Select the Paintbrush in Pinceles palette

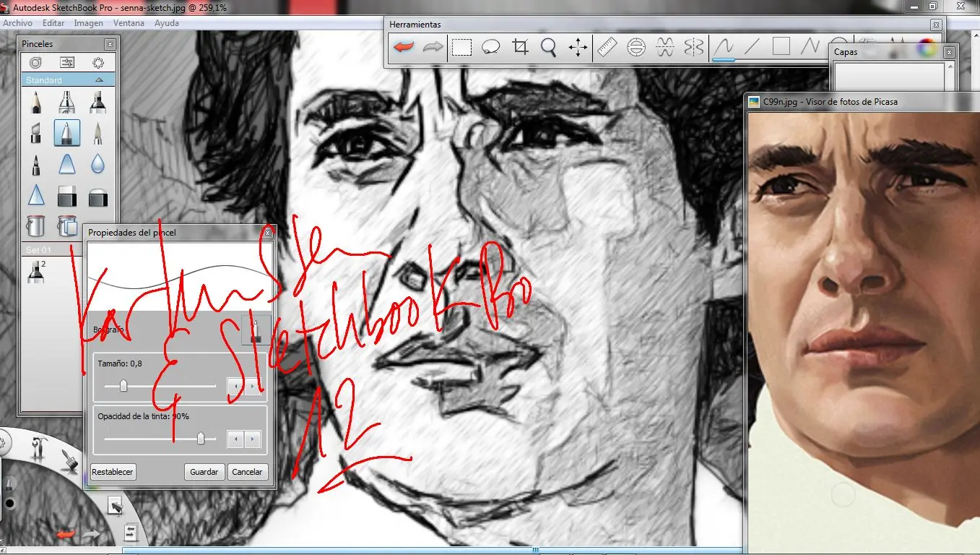tap(98, 133)
